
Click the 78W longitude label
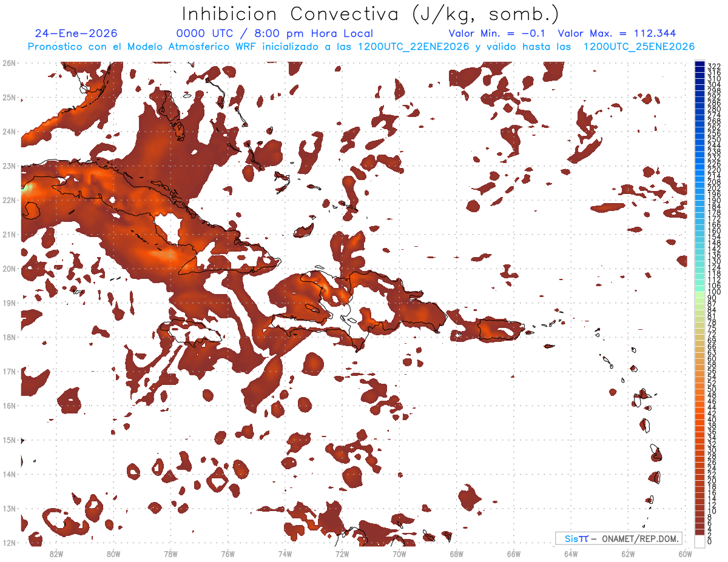coord(170,554)
